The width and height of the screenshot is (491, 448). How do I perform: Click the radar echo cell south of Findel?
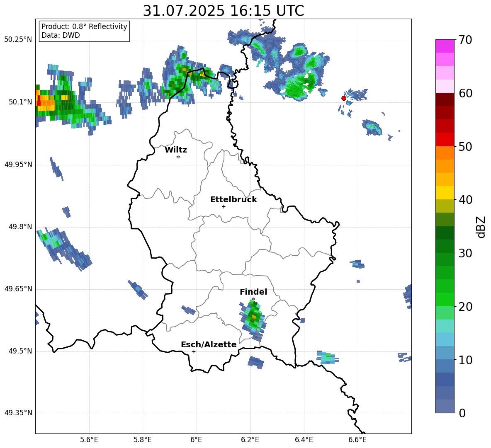click(253, 320)
